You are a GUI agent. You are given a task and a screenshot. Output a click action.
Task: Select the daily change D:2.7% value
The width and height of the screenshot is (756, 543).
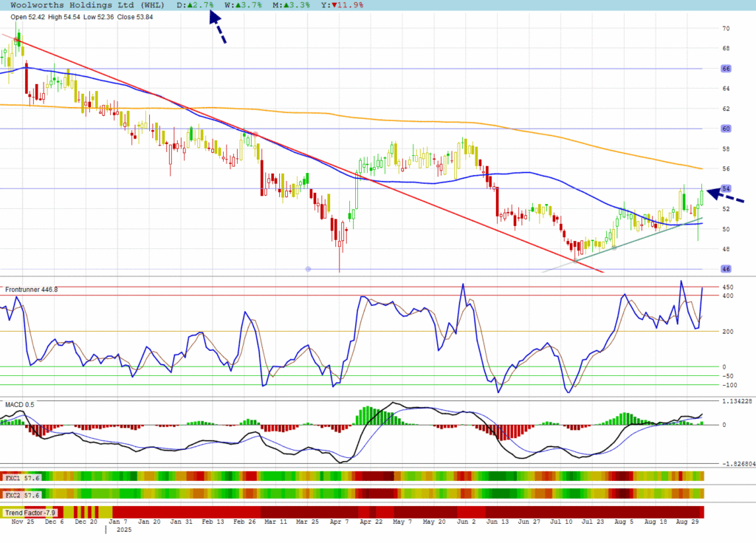pyautogui.click(x=195, y=5)
